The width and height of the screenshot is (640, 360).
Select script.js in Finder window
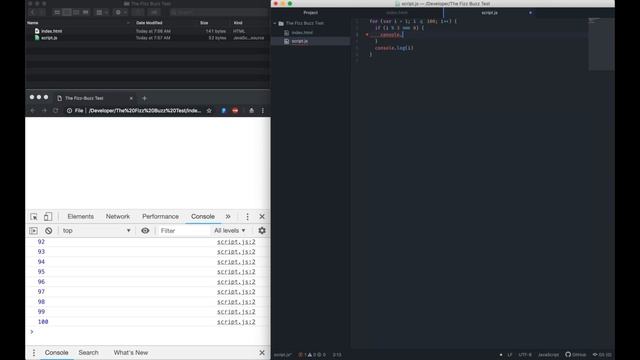(49, 38)
